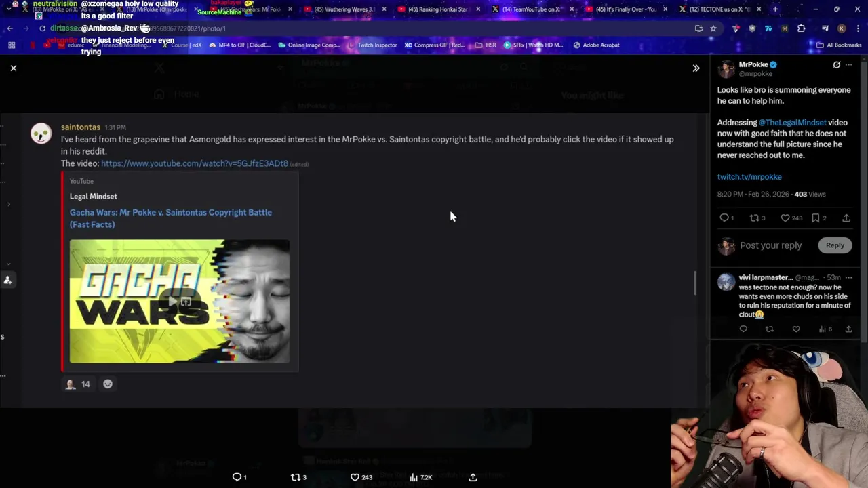
Task: Close the photo viewer with the X icon
Action: pyautogui.click(x=13, y=68)
